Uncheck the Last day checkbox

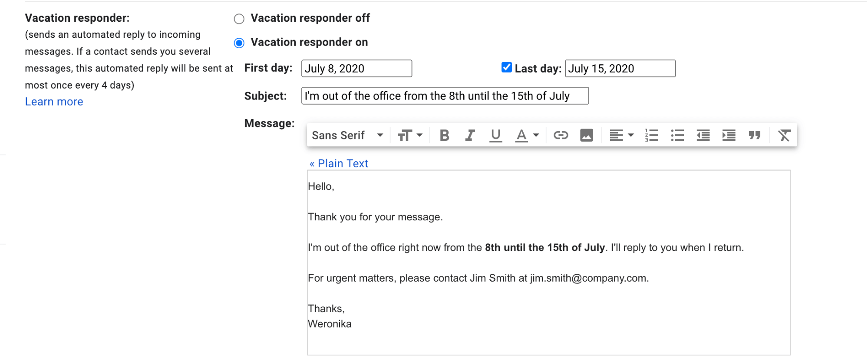506,67
